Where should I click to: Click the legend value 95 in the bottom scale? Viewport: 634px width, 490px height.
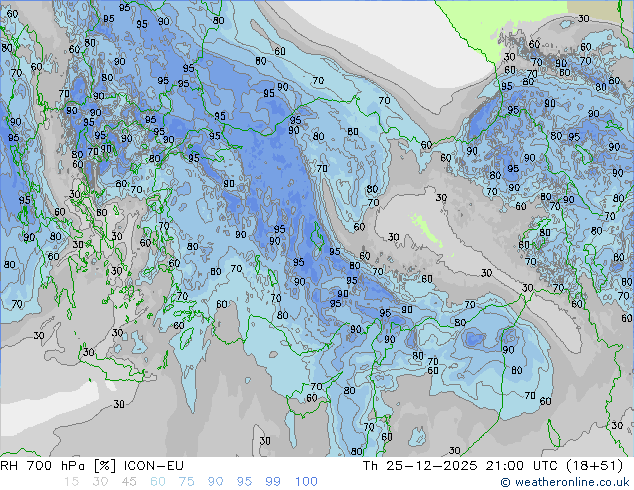pyautogui.click(x=244, y=482)
